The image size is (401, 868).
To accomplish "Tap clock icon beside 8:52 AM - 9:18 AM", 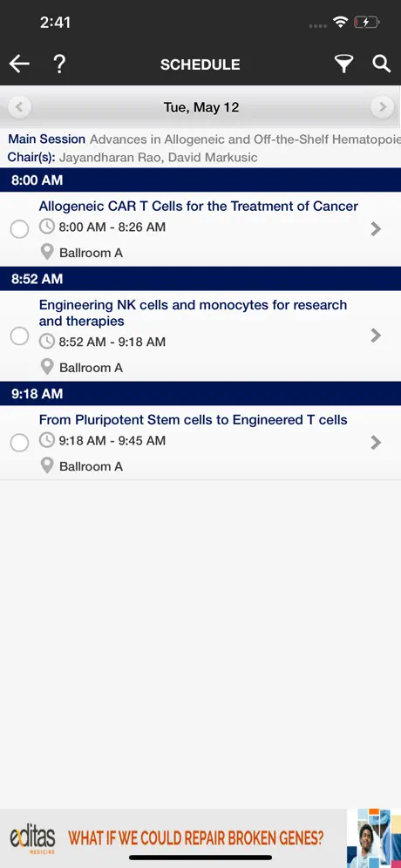I will (47, 342).
